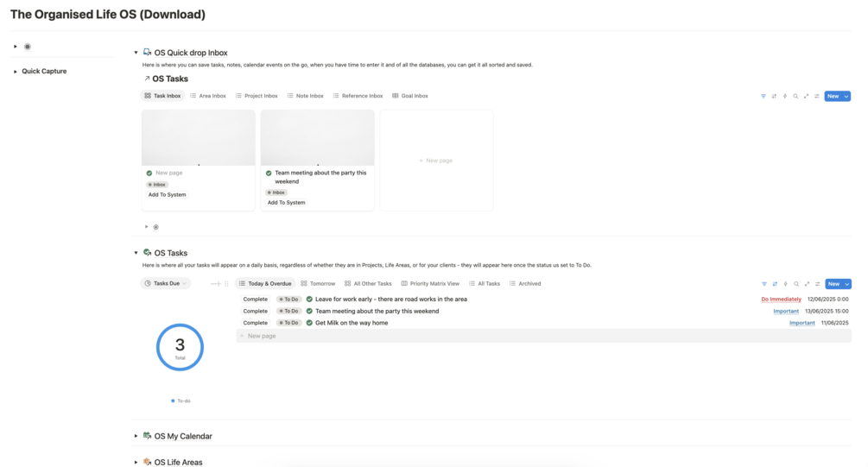This screenshot has height=467, width=868.
Task: Collapse the OS Quick drop Inbox section
Action: (136, 53)
